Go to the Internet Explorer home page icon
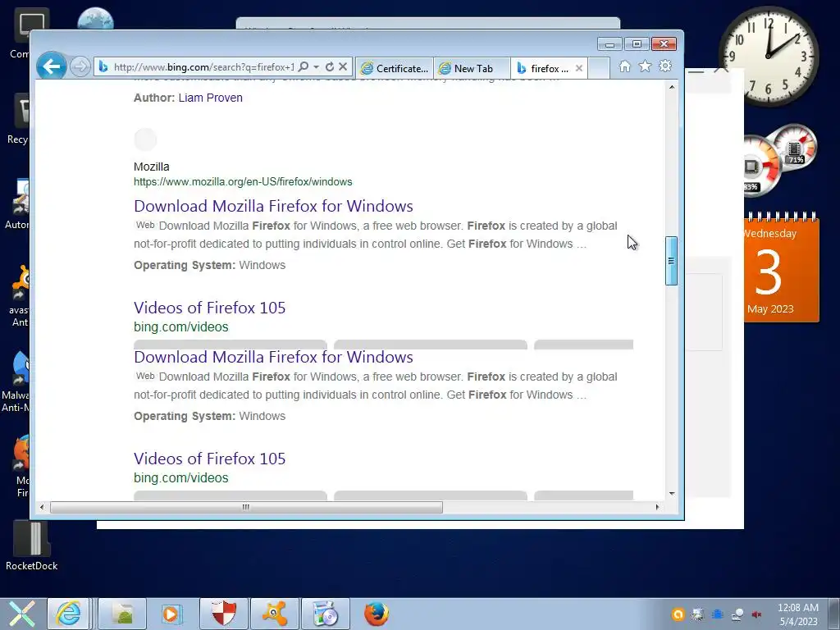The width and height of the screenshot is (840, 630). coord(624,66)
